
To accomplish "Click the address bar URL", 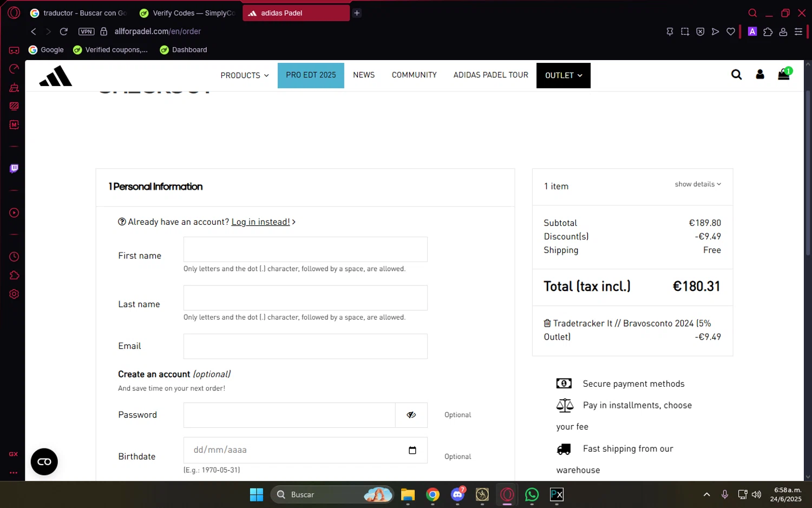I will tap(158, 31).
